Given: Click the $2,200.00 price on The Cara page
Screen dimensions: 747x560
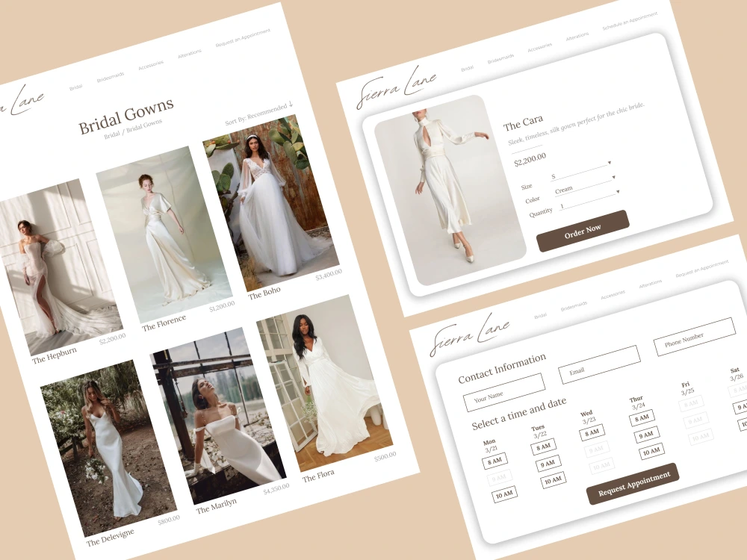Looking at the screenshot, I should coord(530,159).
